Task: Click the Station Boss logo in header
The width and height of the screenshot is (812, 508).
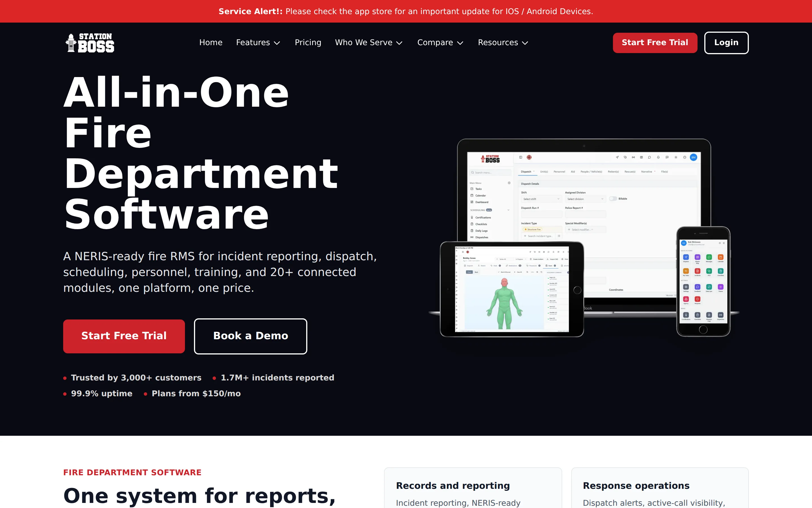Action: [90, 43]
